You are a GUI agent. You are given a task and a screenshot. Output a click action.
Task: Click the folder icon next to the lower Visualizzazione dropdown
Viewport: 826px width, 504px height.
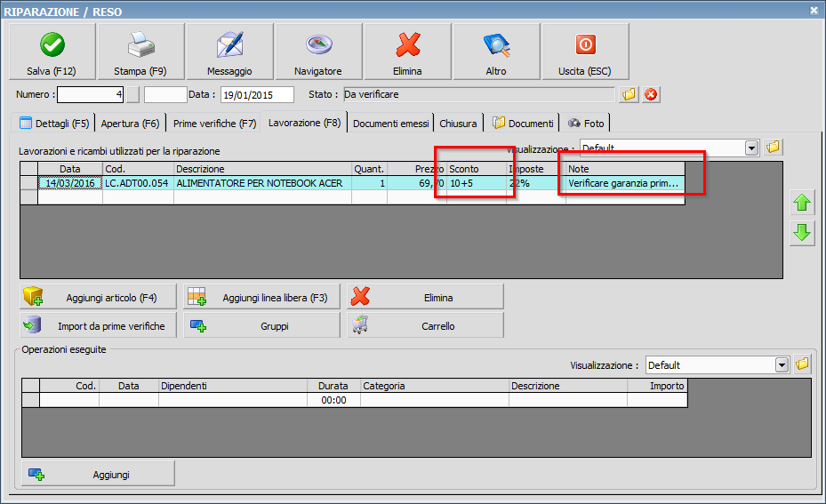pyautogui.click(x=802, y=364)
